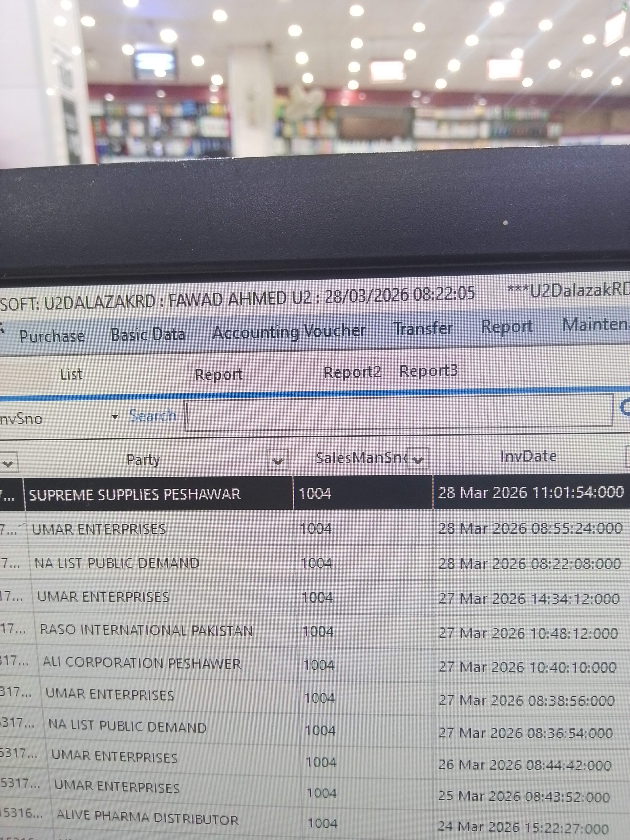The height and width of the screenshot is (840, 630).
Task: Select UMAR ENTERPRISES dated 26 Mar 08:44:42
Action: coord(315,762)
